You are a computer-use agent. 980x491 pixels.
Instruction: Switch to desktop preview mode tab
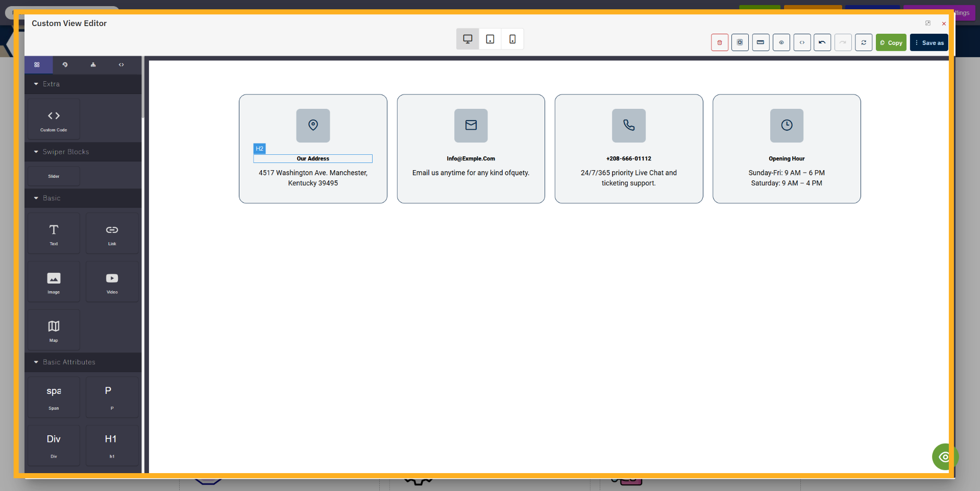tap(467, 39)
